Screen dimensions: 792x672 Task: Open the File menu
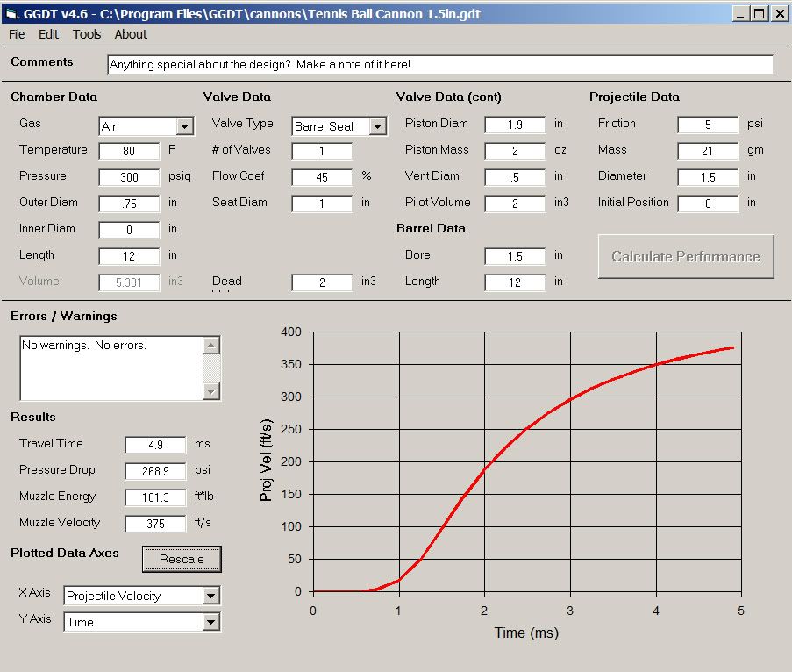coord(17,34)
